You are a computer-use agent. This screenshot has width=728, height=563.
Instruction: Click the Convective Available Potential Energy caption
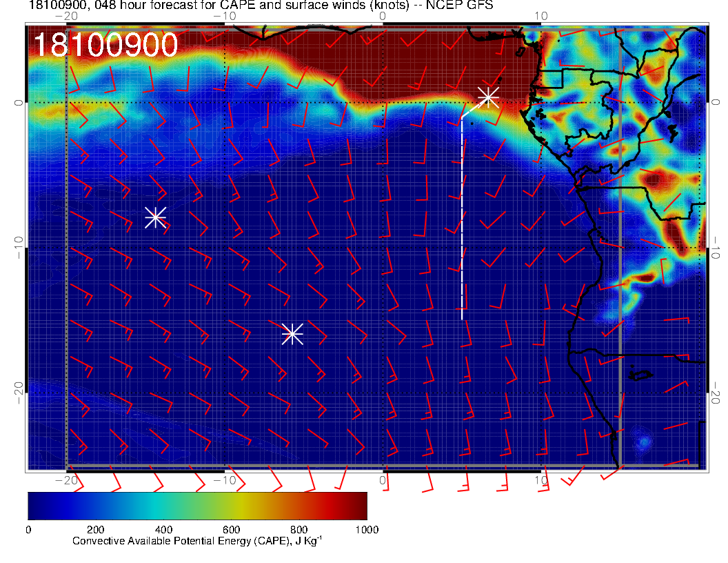coord(197,541)
